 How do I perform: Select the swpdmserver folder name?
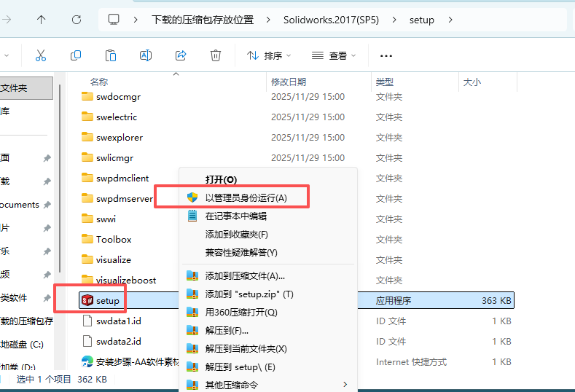[x=125, y=199]
